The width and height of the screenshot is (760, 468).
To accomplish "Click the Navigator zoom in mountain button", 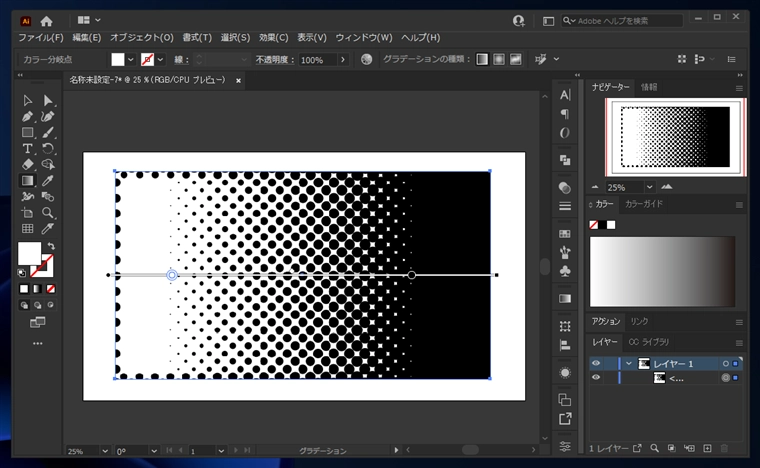I will tap(667, 187).
